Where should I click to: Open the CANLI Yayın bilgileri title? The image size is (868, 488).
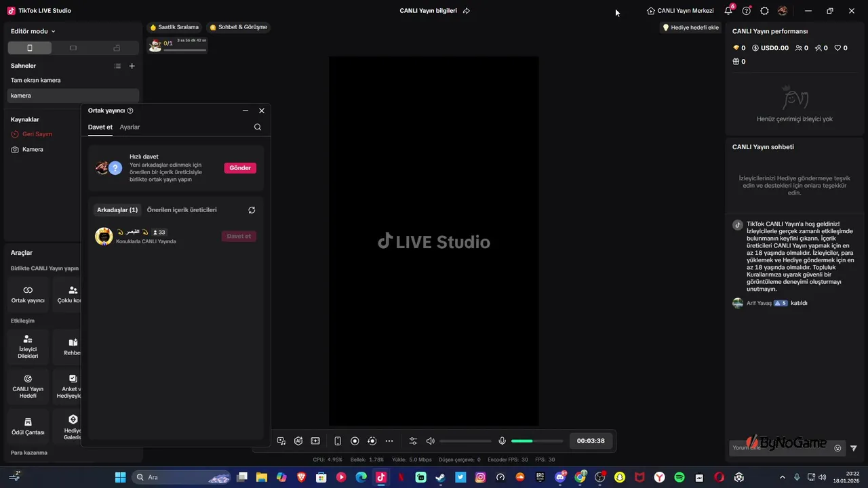(428, 11)
